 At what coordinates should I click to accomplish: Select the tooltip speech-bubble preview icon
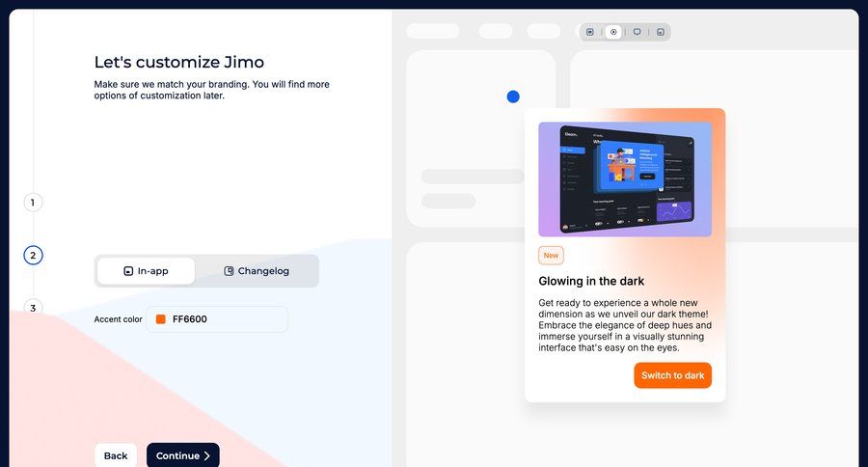tap(637, 32)
